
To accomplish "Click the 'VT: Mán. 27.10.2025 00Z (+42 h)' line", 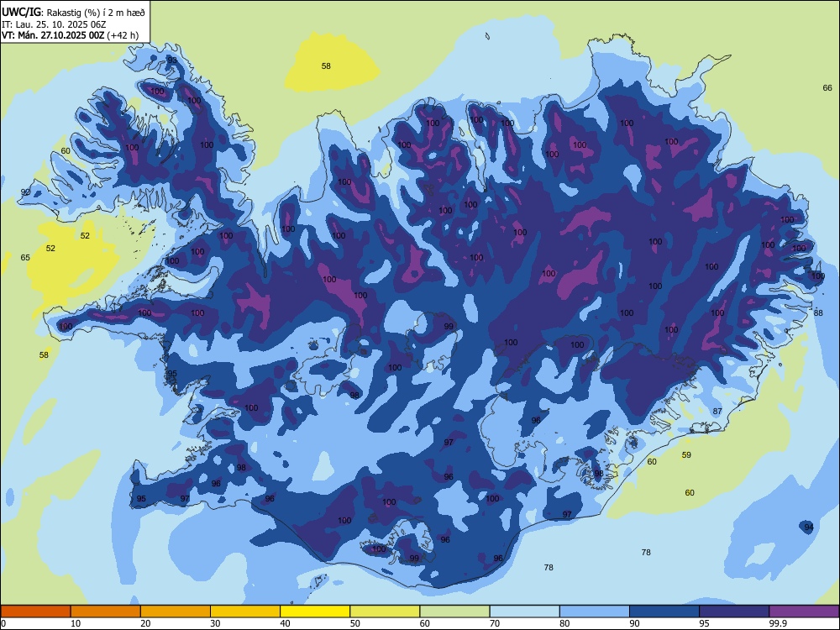I will tap(70, 35).
